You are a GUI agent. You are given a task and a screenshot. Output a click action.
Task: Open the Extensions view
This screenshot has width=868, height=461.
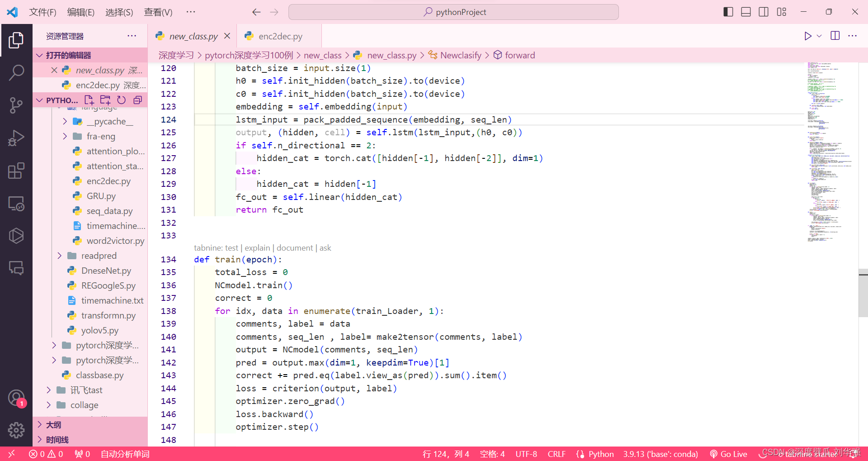(16, 171)
